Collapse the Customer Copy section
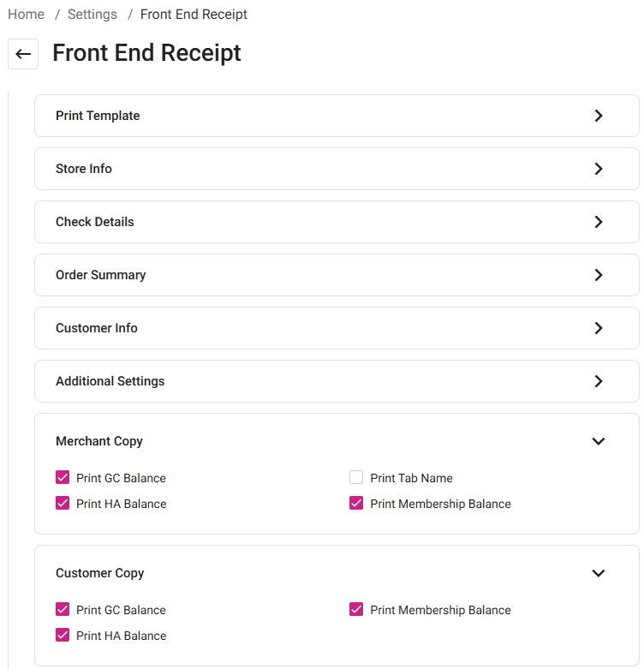Viewport: 644px width, 669px height. [x=598, y=573]
